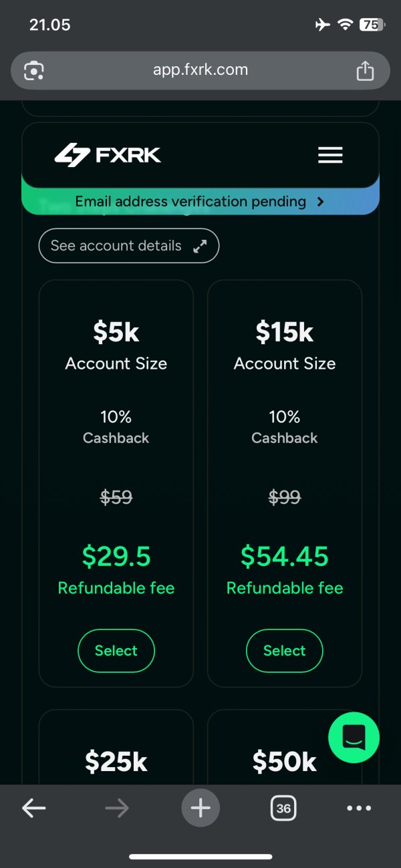Click the chevron on the verification banner
This screenshot has width=401, height=868.
click(x=320, y=201)
